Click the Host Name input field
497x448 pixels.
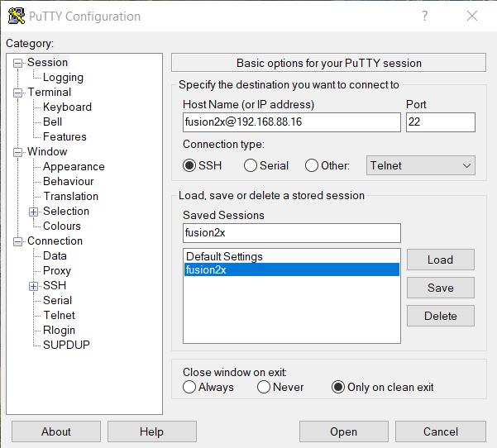pos(292,122)
